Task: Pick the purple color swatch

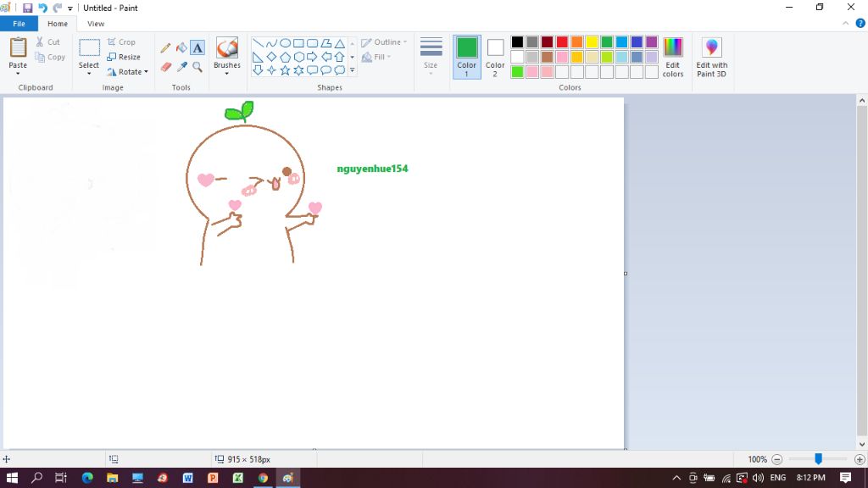Action: (x=652, y=42)
